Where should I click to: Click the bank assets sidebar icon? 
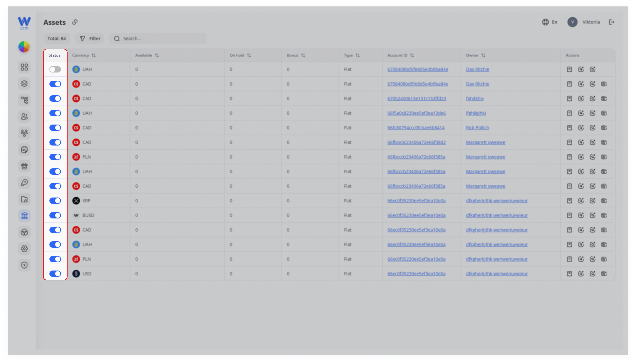click(x=24, y=216)
